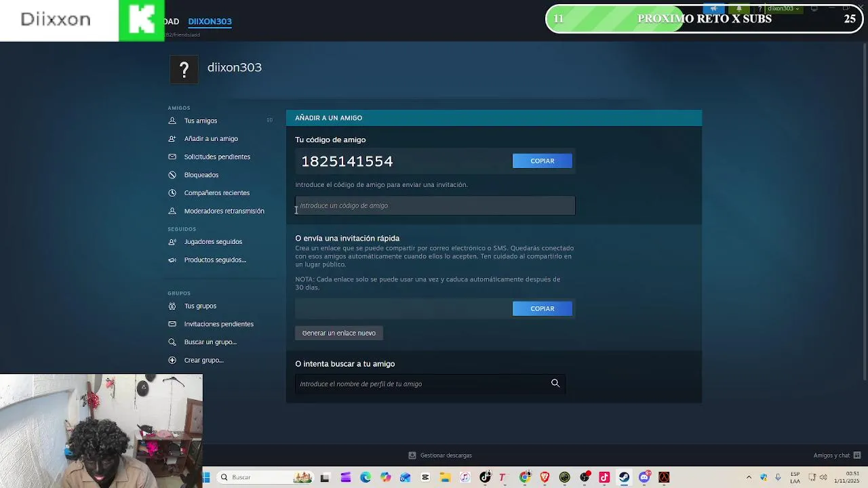Click the add-person icon beside Añadir a un amigo
Image resolution: width=868 pixels, height=488 pixels.
tap(172, 139)
